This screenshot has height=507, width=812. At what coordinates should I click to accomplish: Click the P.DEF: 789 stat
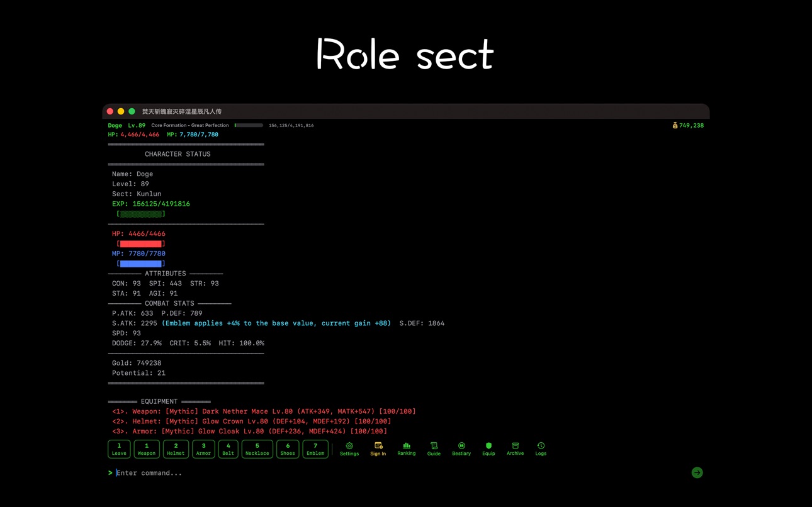(x=182, y=313)
